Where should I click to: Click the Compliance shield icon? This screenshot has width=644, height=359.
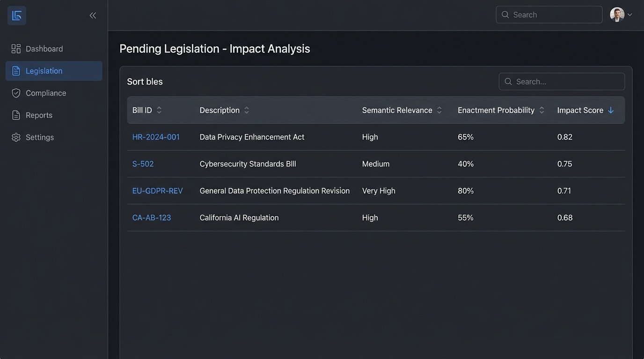[16, 93]
